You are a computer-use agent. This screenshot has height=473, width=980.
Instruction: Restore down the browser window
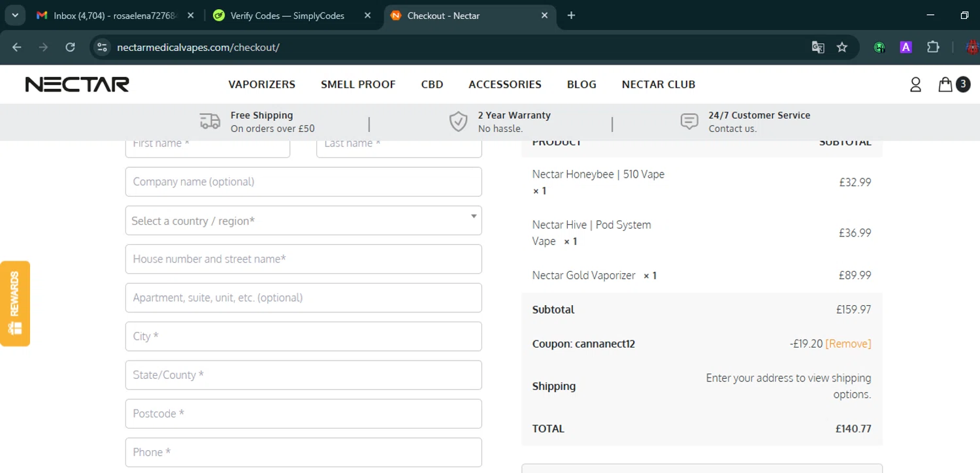point(964,16)
